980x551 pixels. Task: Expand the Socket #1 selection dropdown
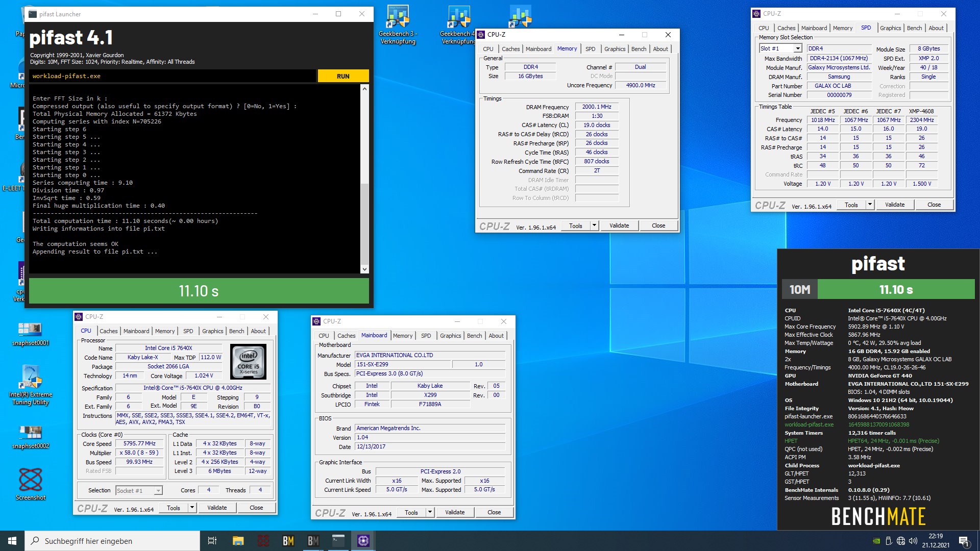click(158, 490)
